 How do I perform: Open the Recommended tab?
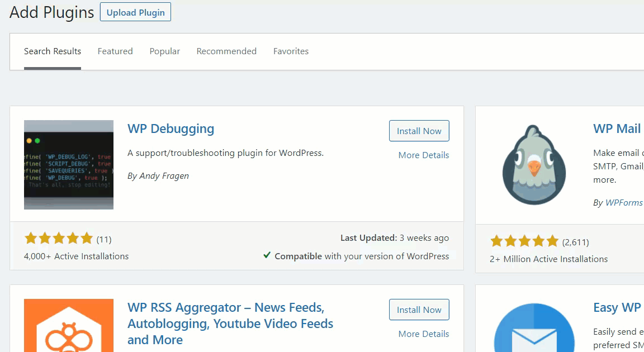point(226,51)
